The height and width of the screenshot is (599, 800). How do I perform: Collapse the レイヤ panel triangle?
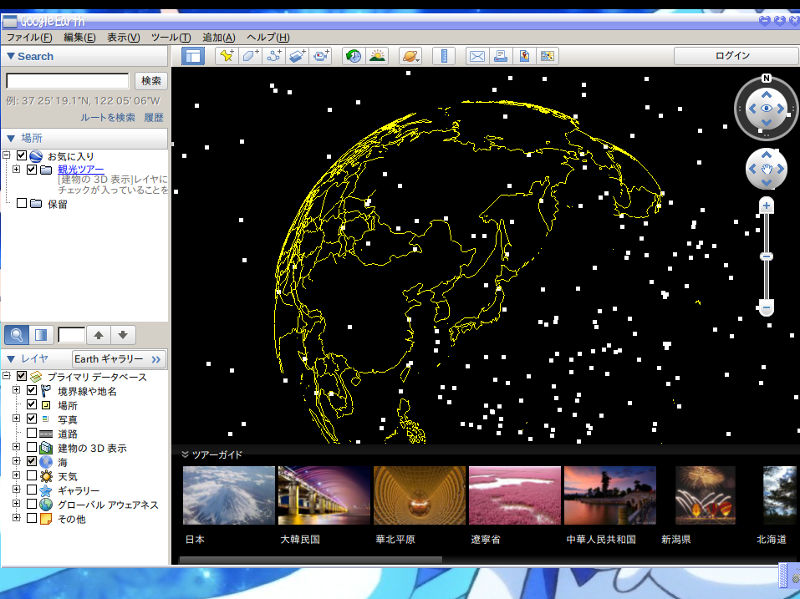point(10,359)
